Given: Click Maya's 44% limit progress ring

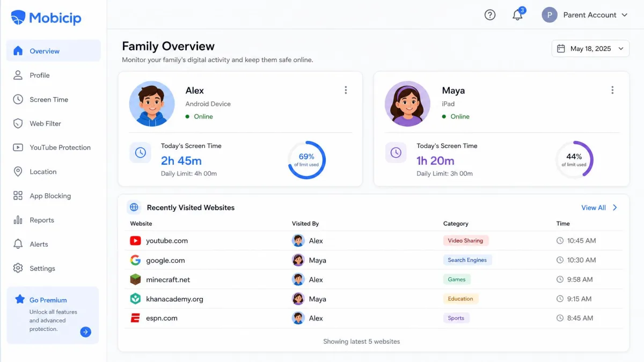Looking at the screenshot, I should (574, 160).
